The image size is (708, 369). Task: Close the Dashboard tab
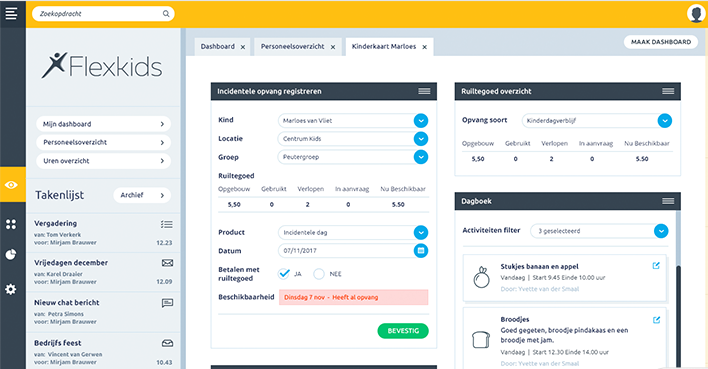pyautogui.click(x=243, y=47)
